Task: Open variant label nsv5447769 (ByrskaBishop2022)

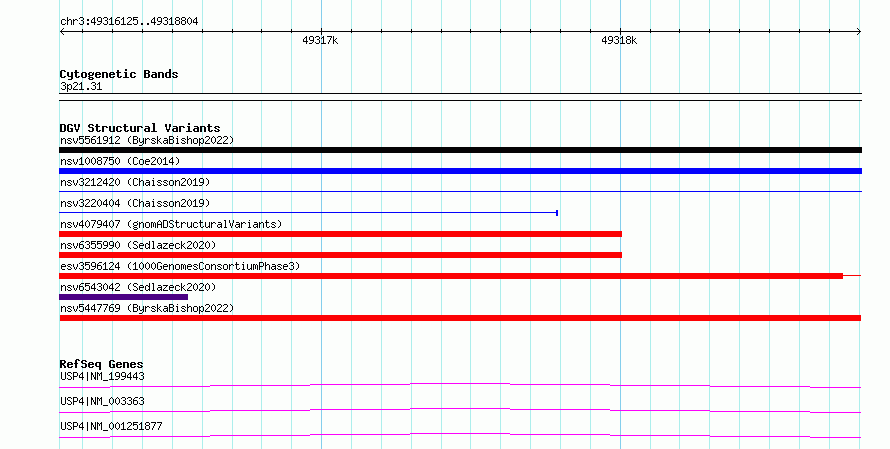Action: point(147,308)
